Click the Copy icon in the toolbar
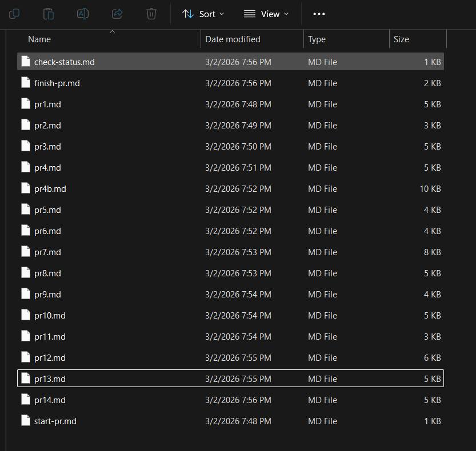Image resolution: width=476 pixels, height=451 pixels. tap(14, 14)
